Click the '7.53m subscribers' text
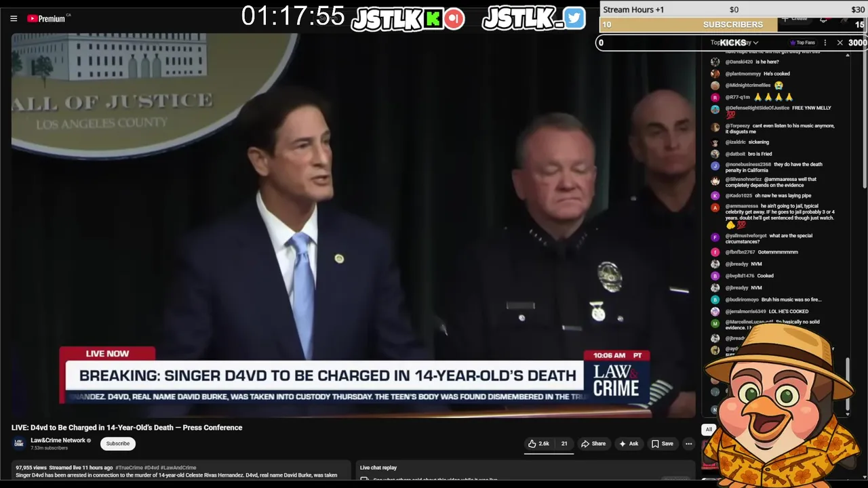 pos(49,448)
